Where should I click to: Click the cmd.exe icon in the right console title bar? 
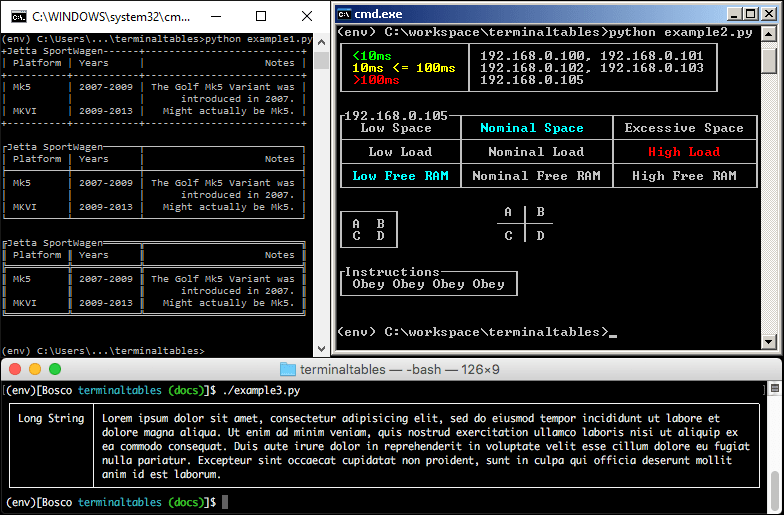[344, 14]
